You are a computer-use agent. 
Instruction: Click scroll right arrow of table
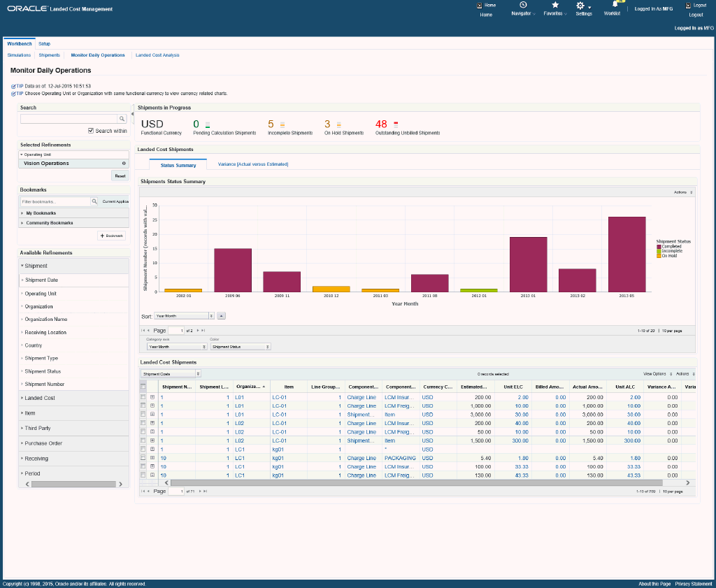pos(688,482)
